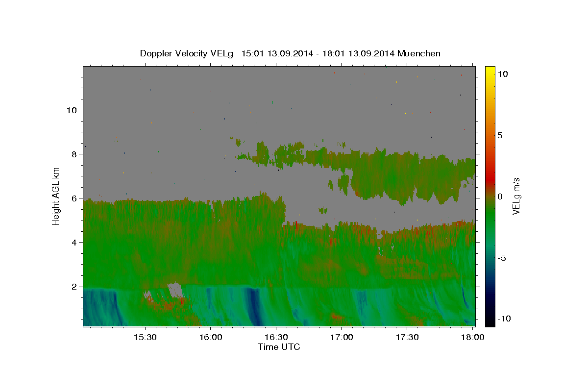Click the 15:30 time tick label
588x392 pixels.
pos(145,337)
